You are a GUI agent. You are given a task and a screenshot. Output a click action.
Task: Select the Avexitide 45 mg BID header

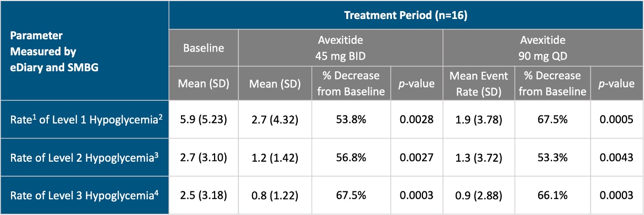click(x=340, y=48)
